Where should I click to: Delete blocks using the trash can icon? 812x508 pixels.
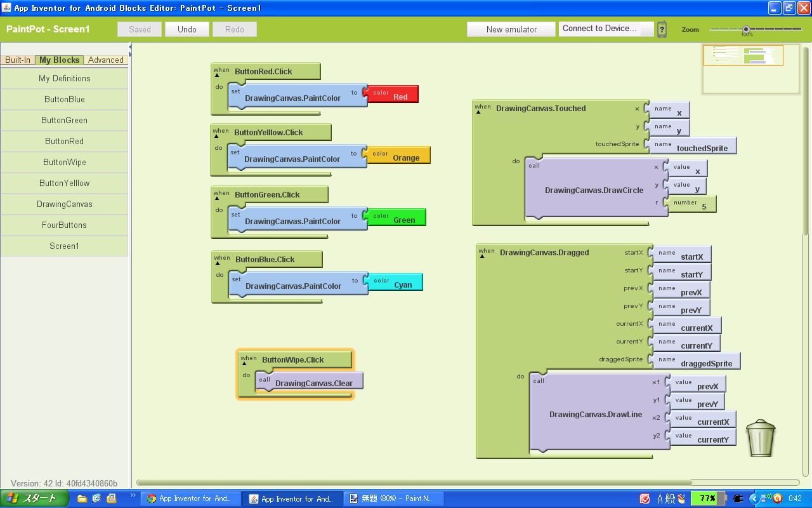[760, 437]
